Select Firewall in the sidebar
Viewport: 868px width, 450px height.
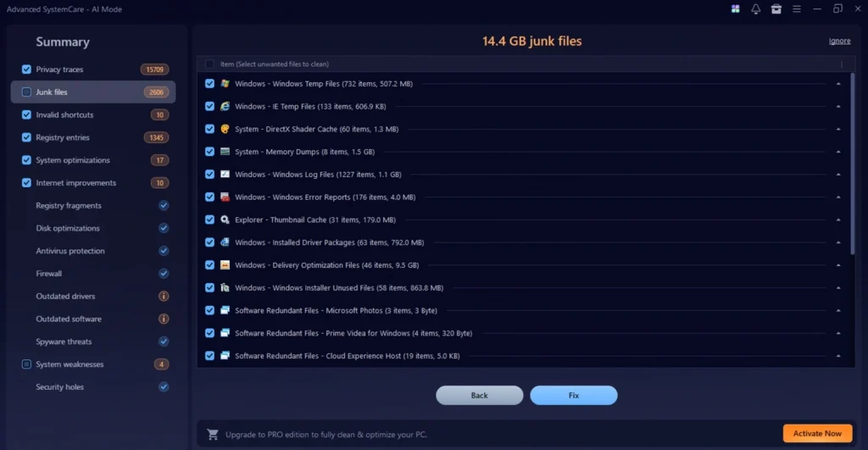(x=48, y=274)
